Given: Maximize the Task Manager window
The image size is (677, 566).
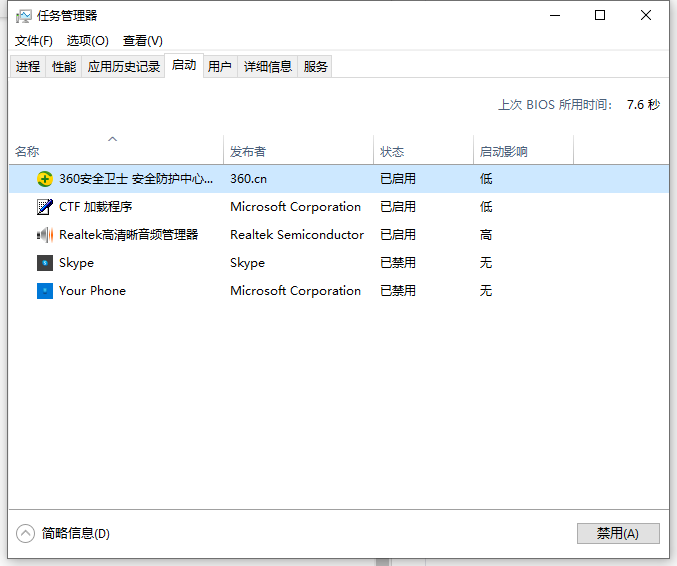Looking at the screenshot, I should [600, 15].
